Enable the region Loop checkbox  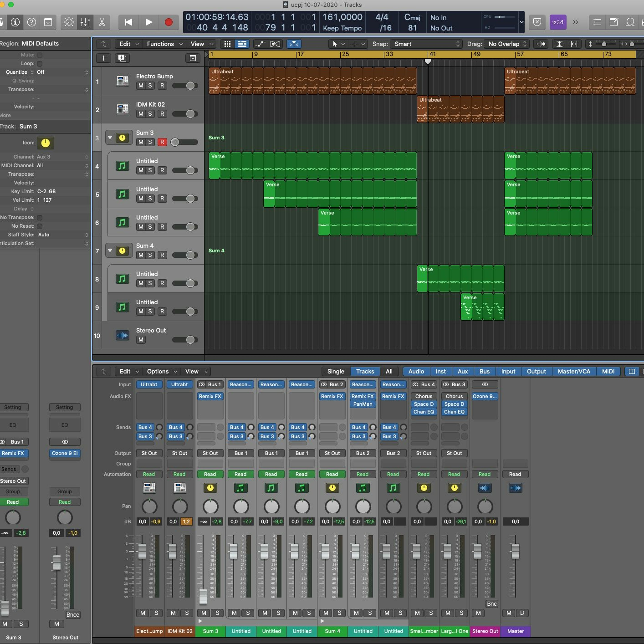point(40,63)
